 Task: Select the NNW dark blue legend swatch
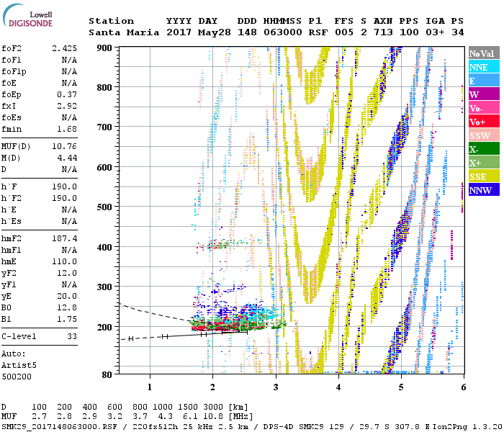tap(484, 190)
